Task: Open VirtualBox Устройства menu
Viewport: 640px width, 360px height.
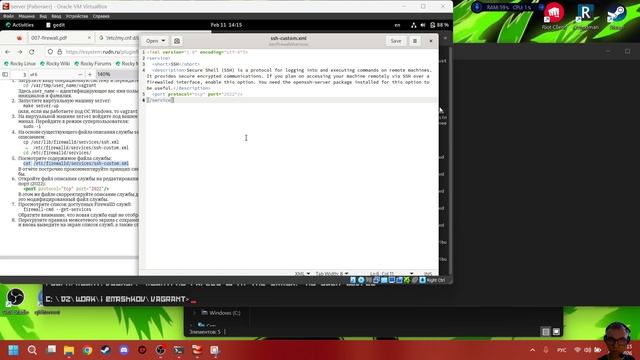Action: click(x=77, y=16)
